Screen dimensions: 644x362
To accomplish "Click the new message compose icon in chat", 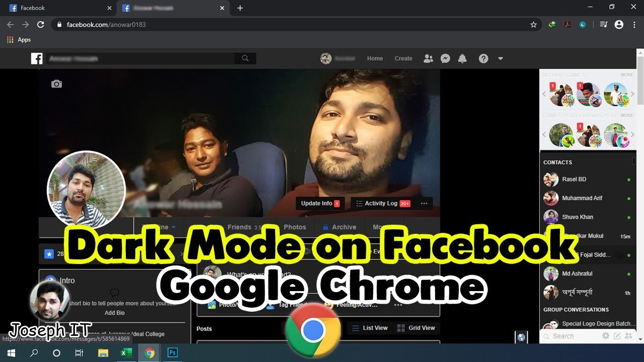I will [x=617, y=336].
